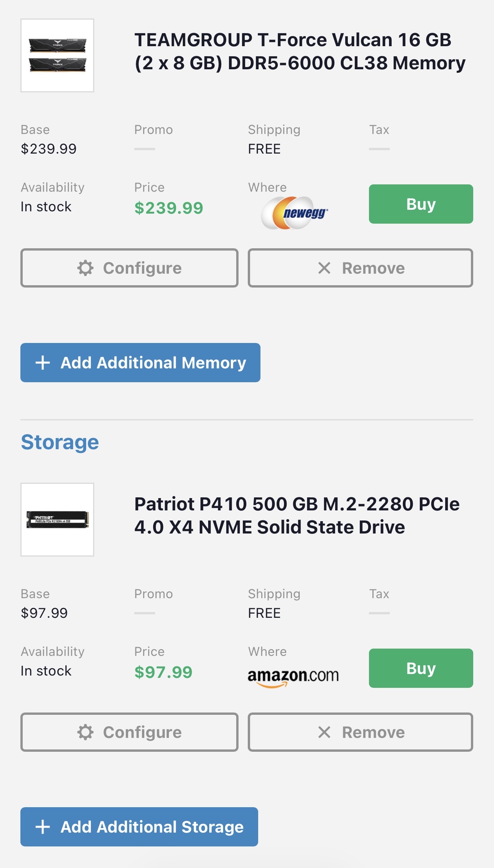Click the X icon to remove memory
The image size is (494, 868).
(x=324, y=268)
